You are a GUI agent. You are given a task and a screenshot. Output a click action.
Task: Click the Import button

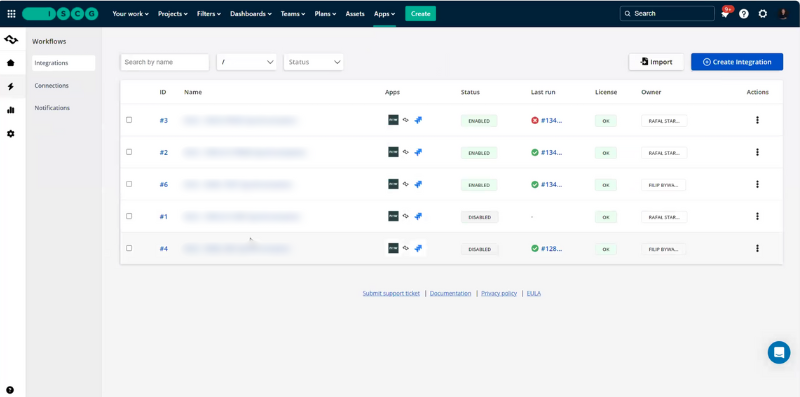656,62
